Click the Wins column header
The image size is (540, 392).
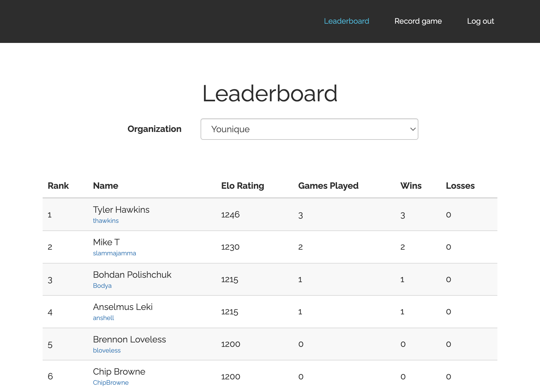(x=411, y=186)
